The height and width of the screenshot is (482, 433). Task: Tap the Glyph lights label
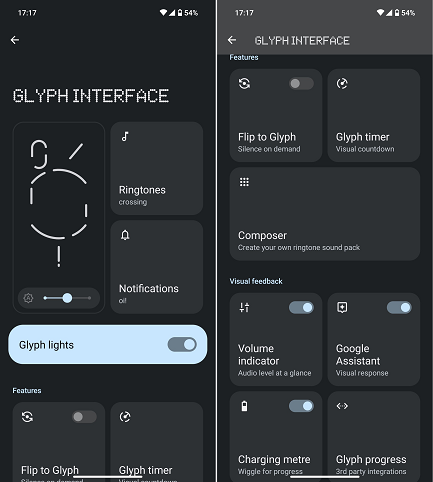46,345
